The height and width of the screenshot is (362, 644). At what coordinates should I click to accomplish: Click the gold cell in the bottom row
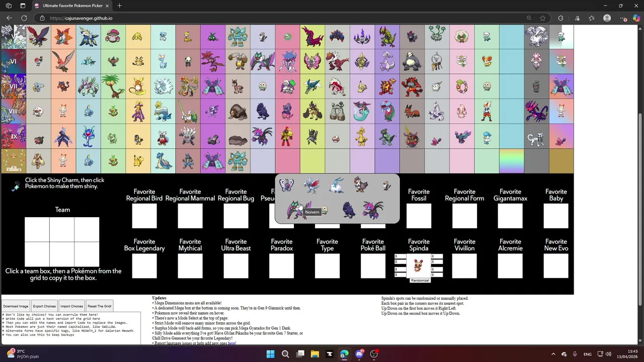click(x=561, y=161)
